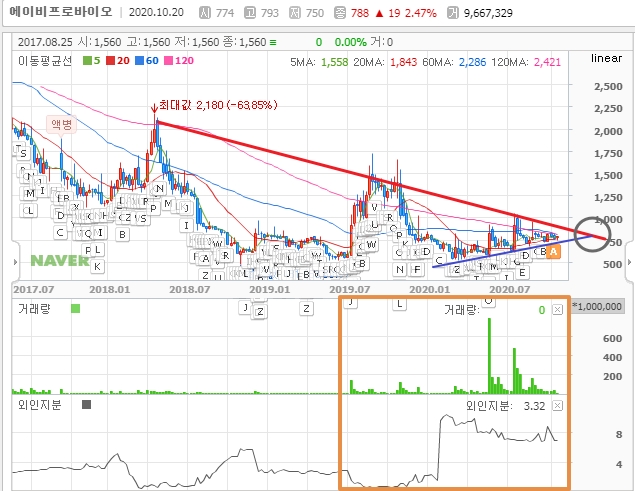This screenshot has height=491, width=635.
Task: Click the tallest green volume bar
Action: coord(489,356)
